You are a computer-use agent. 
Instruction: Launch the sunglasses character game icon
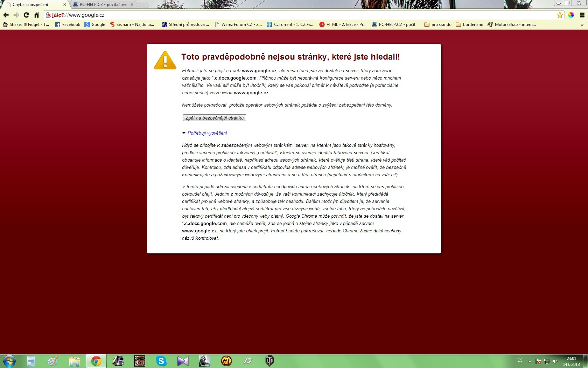click(139, 361)
